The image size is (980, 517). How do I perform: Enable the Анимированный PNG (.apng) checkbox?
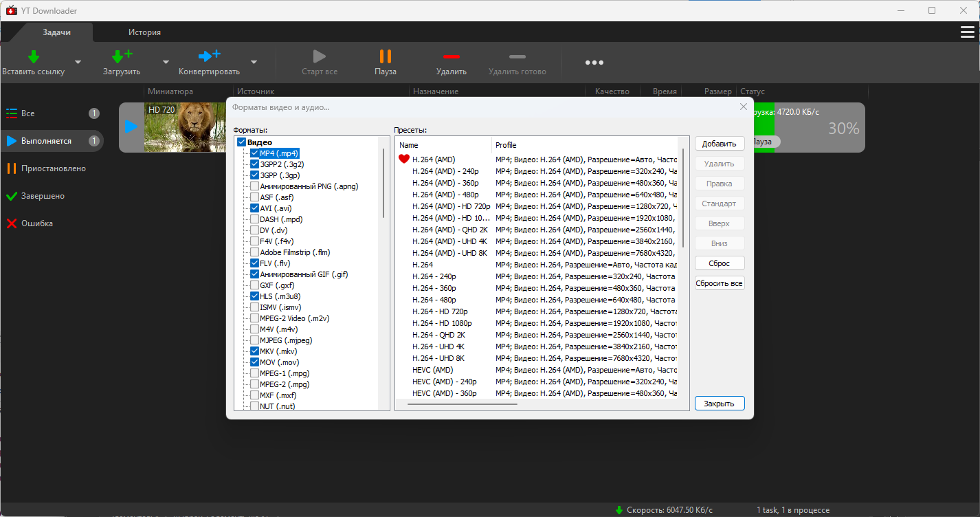point(255,186)
